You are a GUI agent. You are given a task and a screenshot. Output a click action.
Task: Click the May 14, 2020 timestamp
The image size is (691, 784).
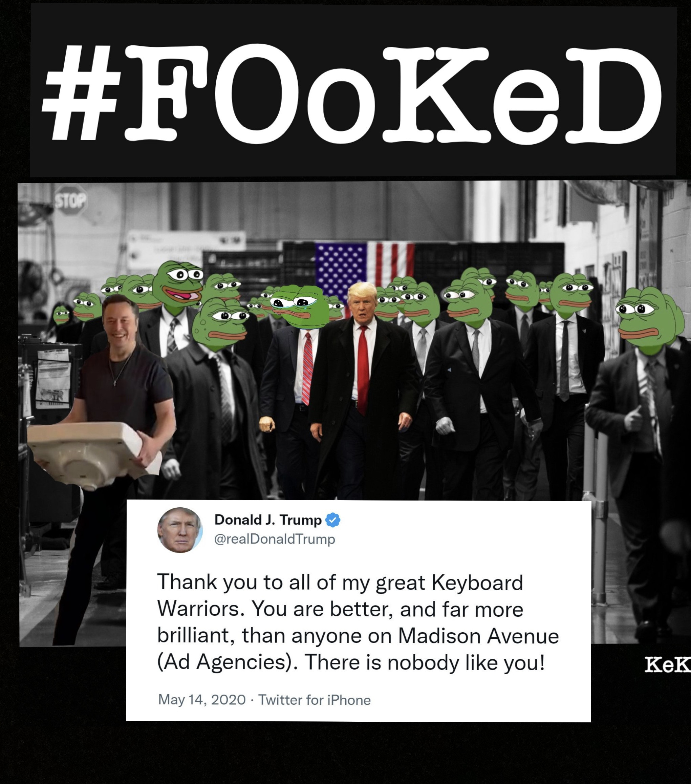tap(202, 700)
